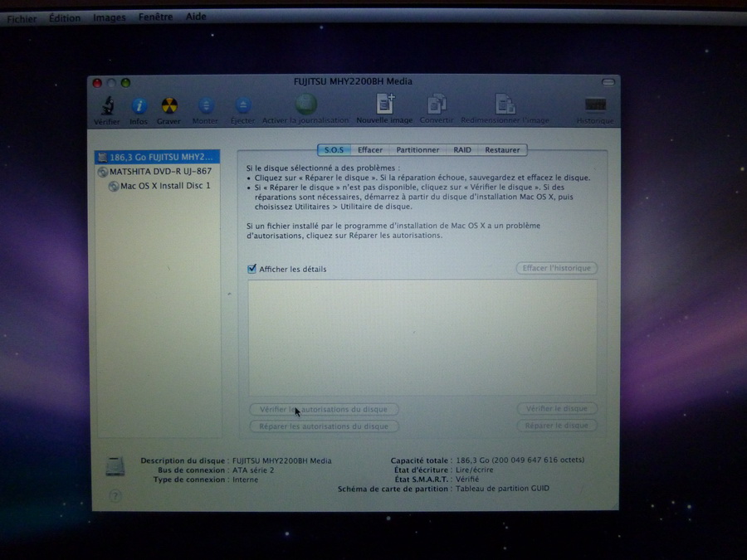Switch to the Restaurer tab
The height and width of the screenshot is (560, 747).
click(502, 150)
